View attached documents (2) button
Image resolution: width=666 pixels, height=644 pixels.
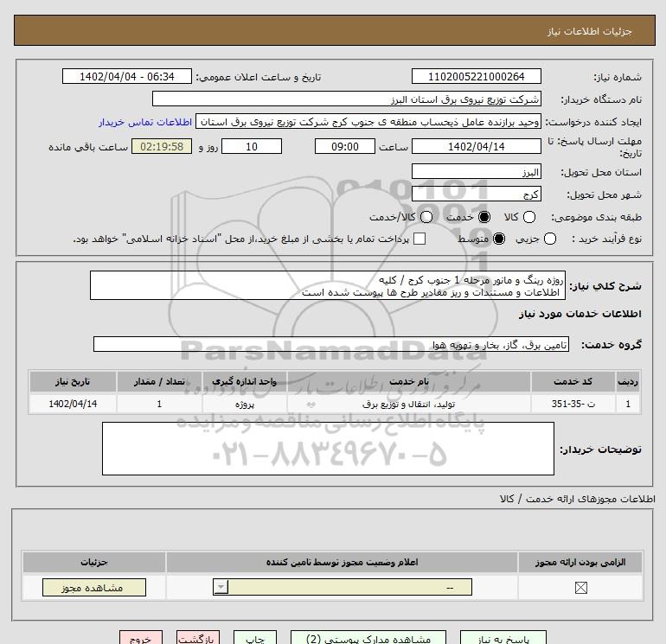pyautogui.click(x=368, y=639)
